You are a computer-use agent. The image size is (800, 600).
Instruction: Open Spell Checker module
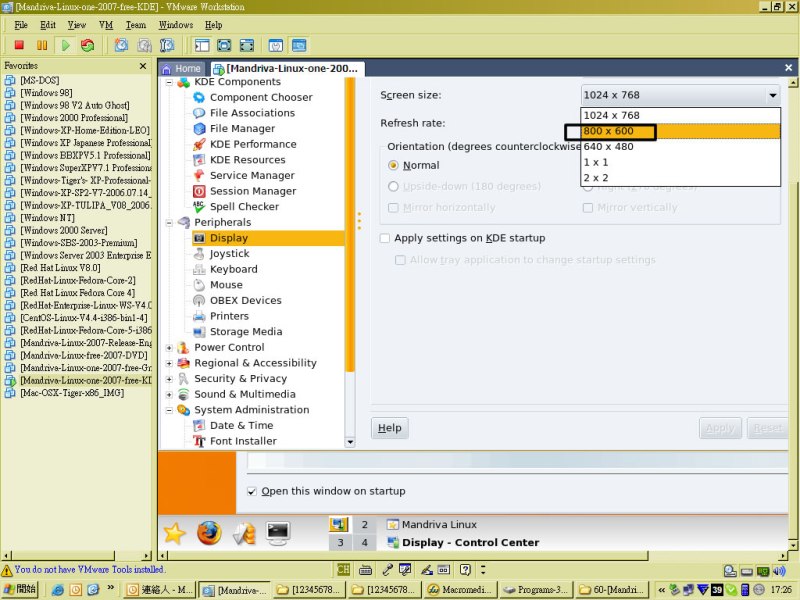tap(244, 207)
